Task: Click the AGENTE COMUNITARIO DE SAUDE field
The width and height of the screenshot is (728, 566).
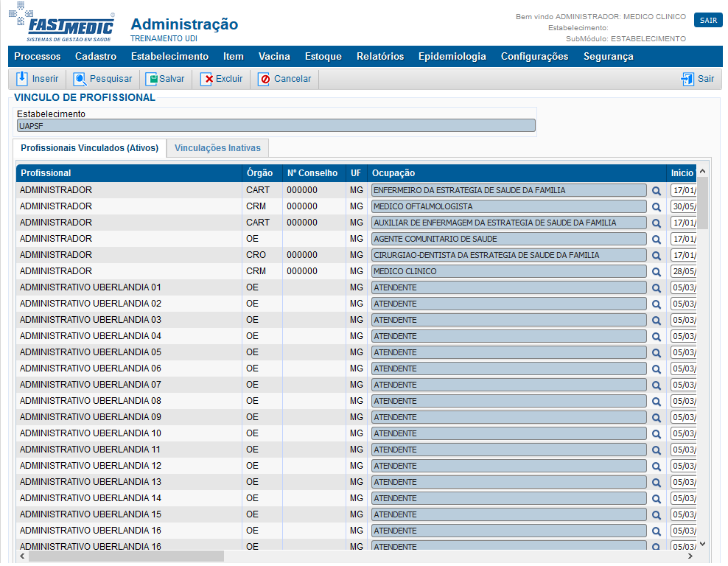Action: pyautogui.click(x=509, y=239)
